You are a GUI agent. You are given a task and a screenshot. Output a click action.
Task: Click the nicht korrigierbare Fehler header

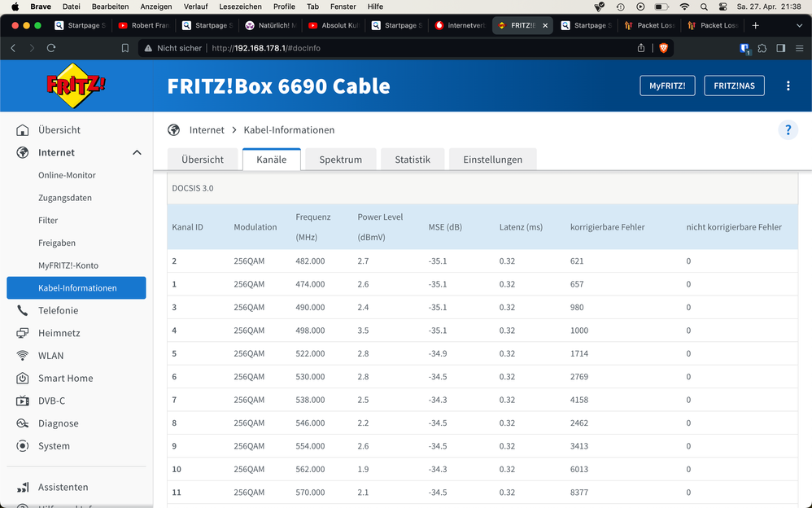click(x=734, y=227)
